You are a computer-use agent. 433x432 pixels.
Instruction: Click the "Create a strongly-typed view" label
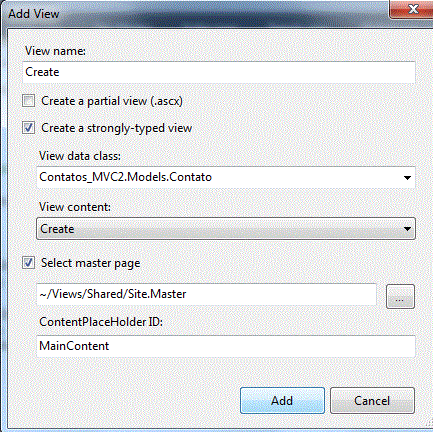tap(117, 128)
